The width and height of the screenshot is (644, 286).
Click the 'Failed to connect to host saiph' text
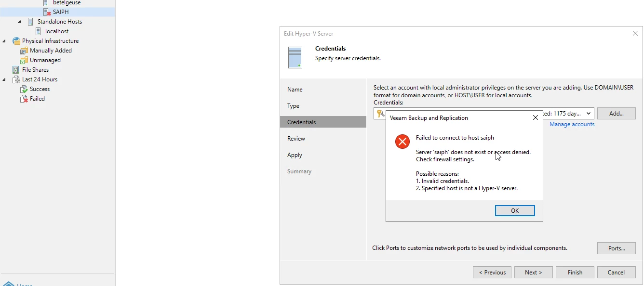click(x=455, y=138)
